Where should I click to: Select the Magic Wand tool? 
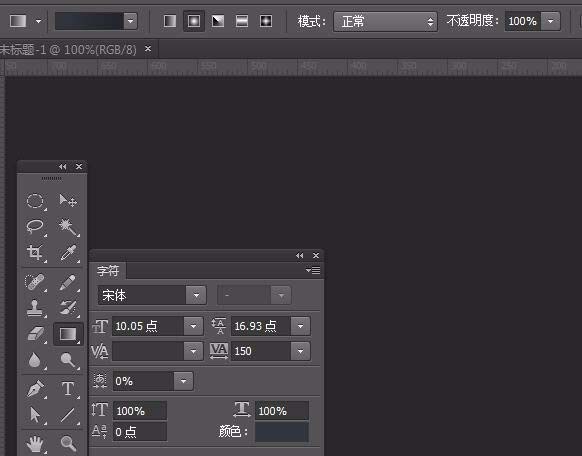click(x=68, y=227)
